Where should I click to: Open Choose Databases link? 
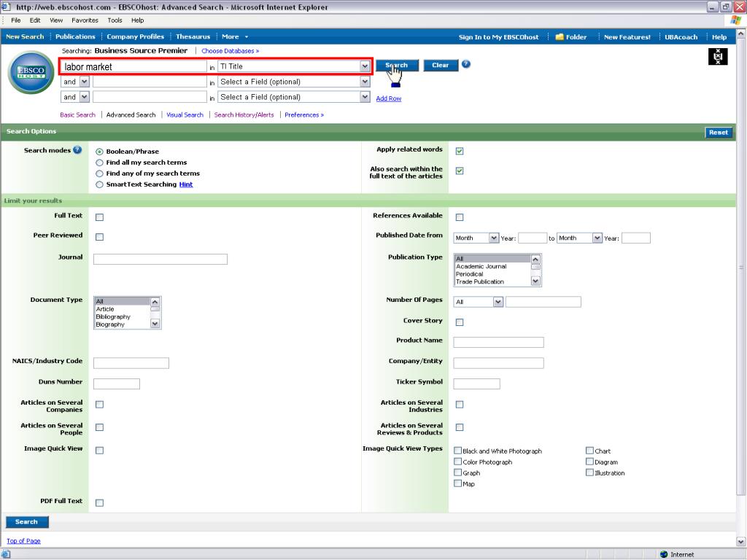[230, 51]
